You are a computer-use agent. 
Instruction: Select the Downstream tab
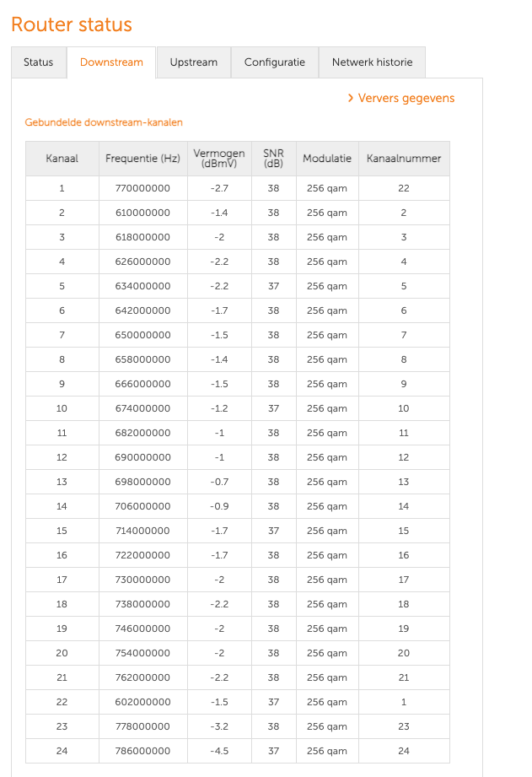[111, 62]
